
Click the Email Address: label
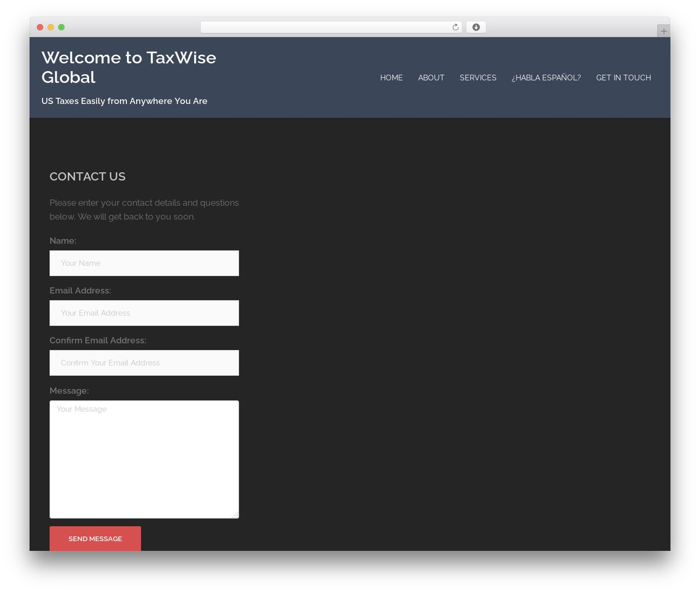pyautogui.click(x=80, y=290)
